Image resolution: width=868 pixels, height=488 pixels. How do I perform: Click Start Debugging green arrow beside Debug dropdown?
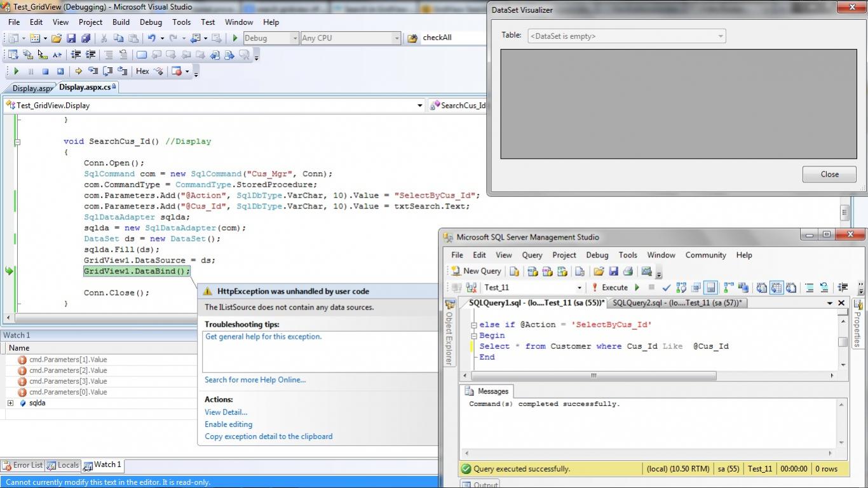(235, 38)
